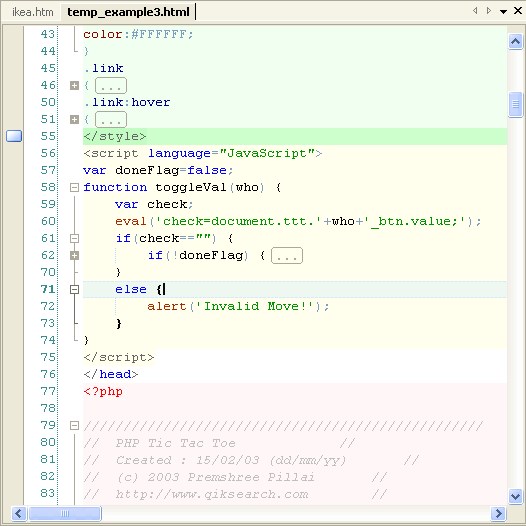The width and height of the screenshot is (526, 526).
Task: Click the </head> tag on line 76
Action: click(x=111, y=374)
